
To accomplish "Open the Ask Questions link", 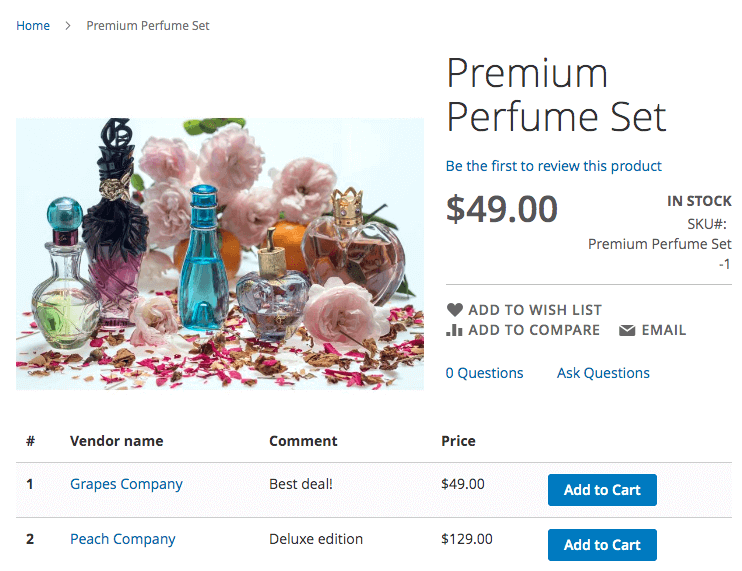I will click(603, 373).
